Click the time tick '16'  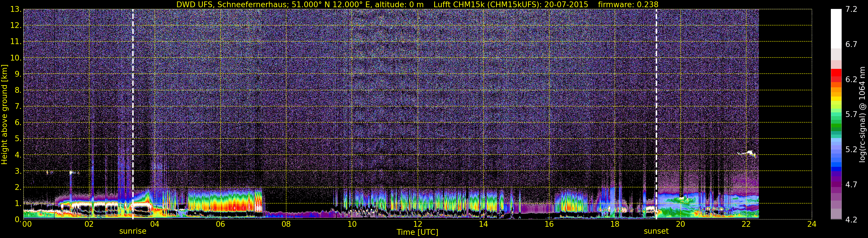pyautogui.click(x=549, y=224)
